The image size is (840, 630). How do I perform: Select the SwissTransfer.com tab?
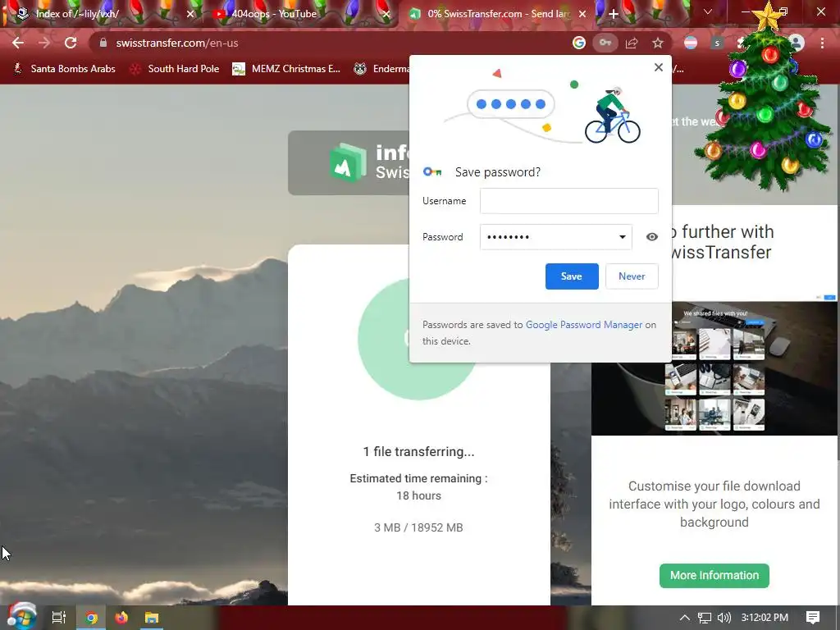[498, 14]
